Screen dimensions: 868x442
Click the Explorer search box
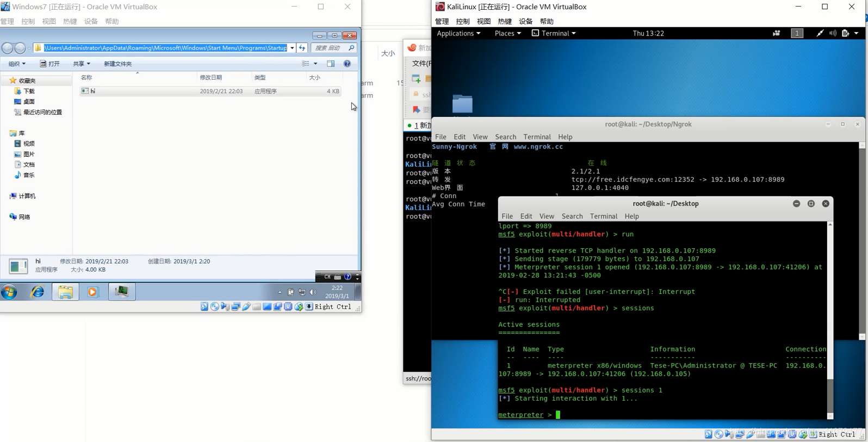pos(333,48)
